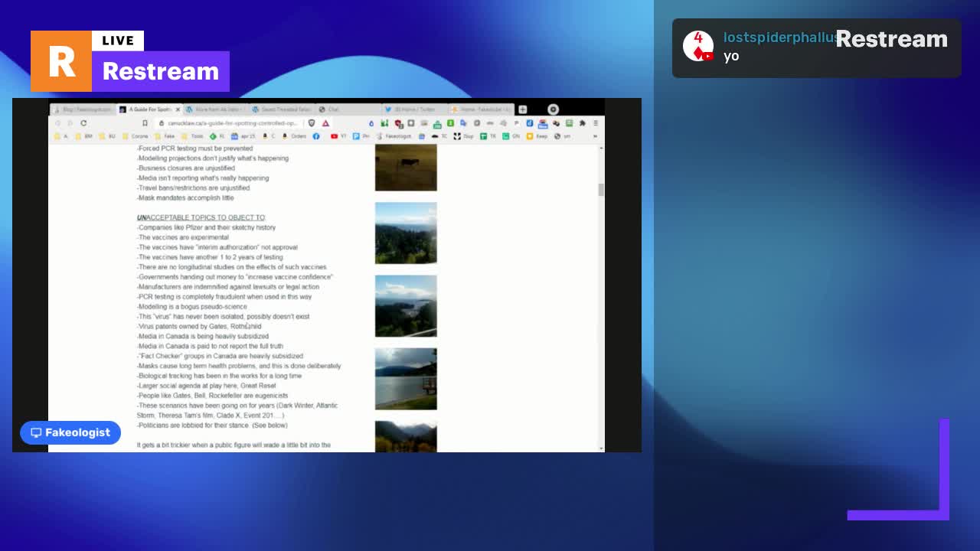Open the Facebook bookmark icon

point(316,136)
